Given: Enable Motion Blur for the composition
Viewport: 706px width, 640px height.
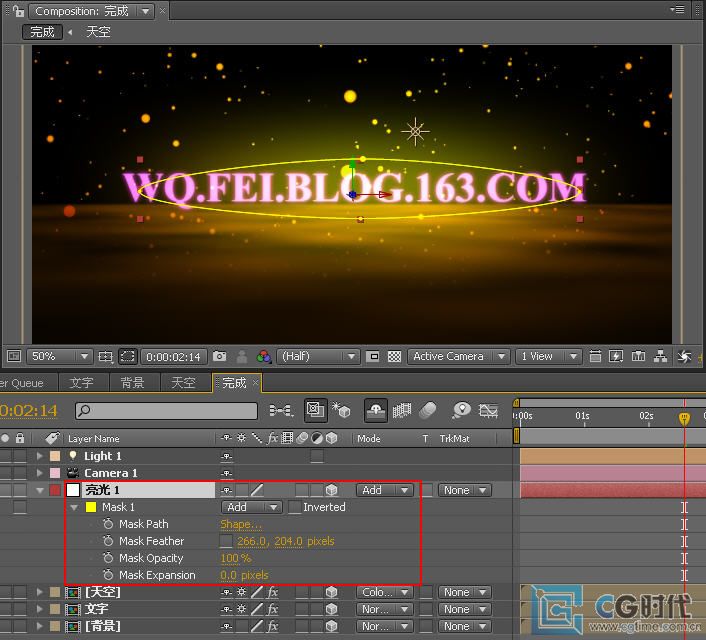Looking at the screenshot, I should 427,410.
